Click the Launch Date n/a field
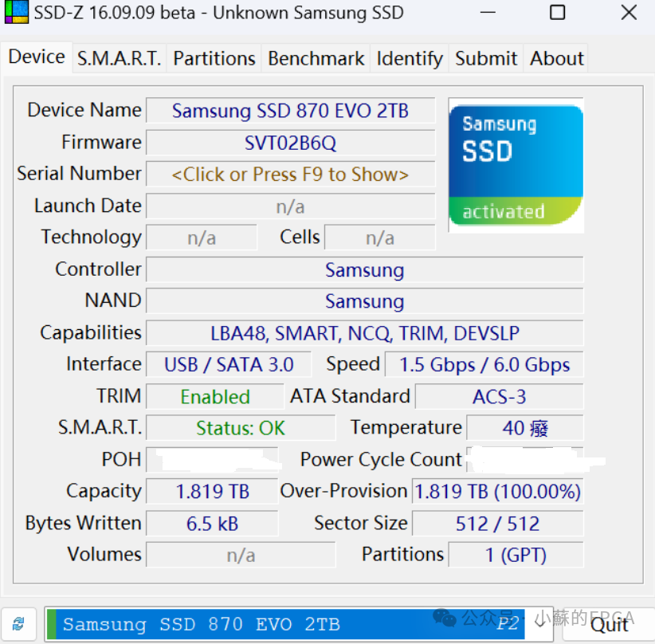Viewport: 655px width, 644px height. point(290,206)
